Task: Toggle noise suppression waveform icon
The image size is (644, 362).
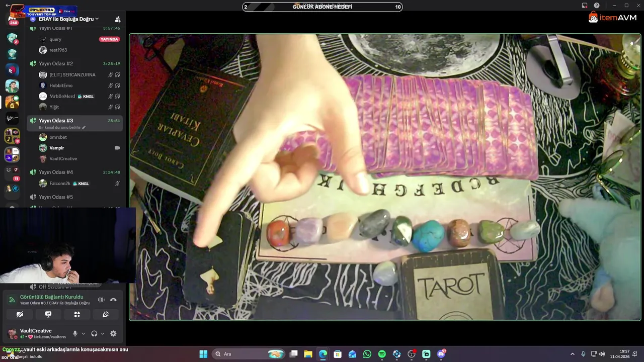Action: point(101,300)
